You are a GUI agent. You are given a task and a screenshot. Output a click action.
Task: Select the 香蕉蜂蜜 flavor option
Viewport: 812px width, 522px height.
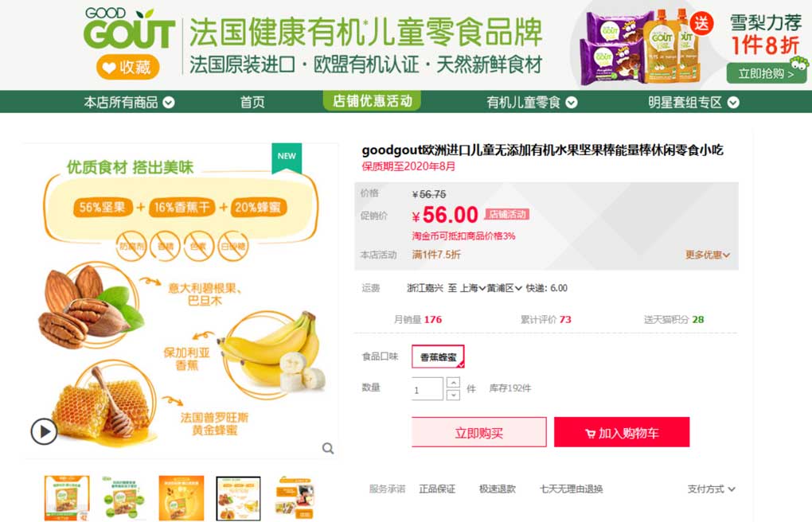pyautogui.click(x=438, y=356)
